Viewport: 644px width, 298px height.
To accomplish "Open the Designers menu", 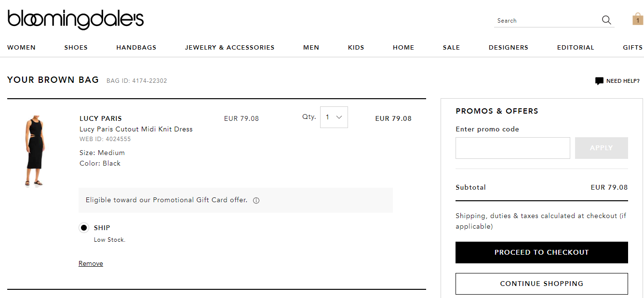I will 509,48.
